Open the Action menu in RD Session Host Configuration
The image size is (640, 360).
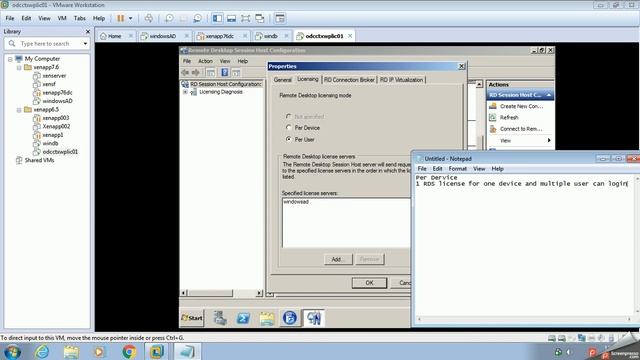(x=205, y=61)
